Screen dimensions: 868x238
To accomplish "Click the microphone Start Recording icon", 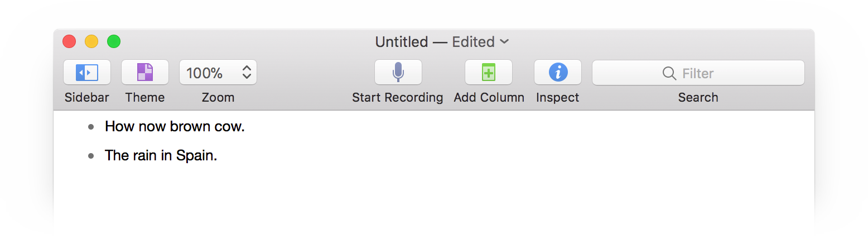I will 398,73.
